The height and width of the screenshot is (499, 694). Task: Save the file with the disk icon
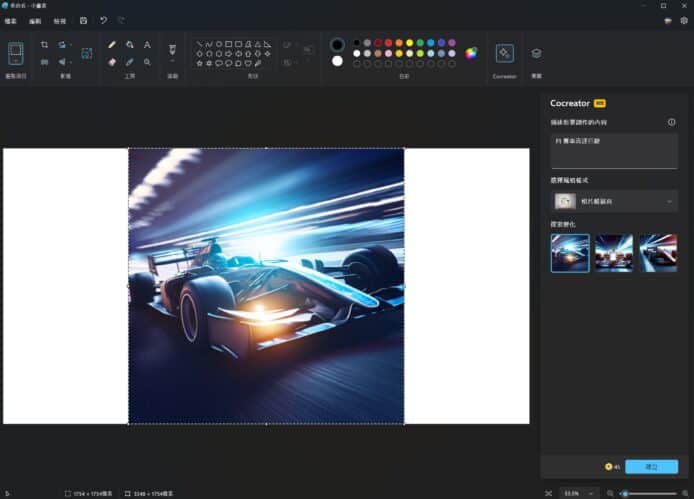(83, 20)
